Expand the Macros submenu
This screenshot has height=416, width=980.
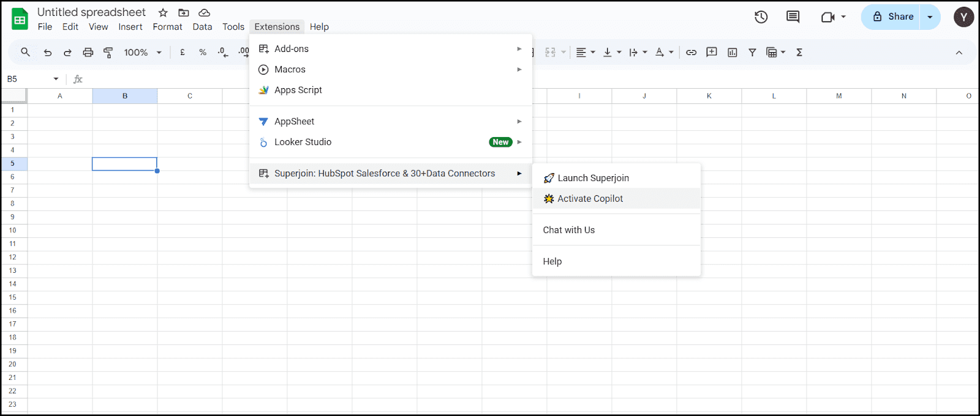point(391,69)
